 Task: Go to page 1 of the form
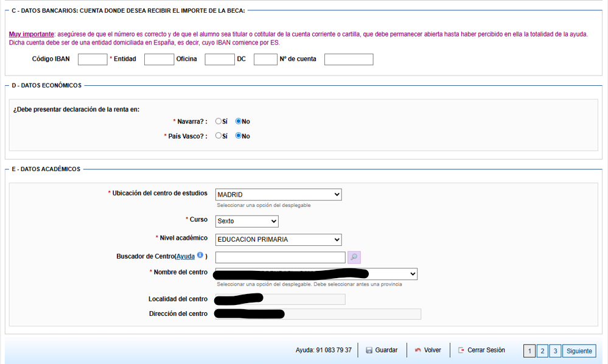(x=529, y=351)
